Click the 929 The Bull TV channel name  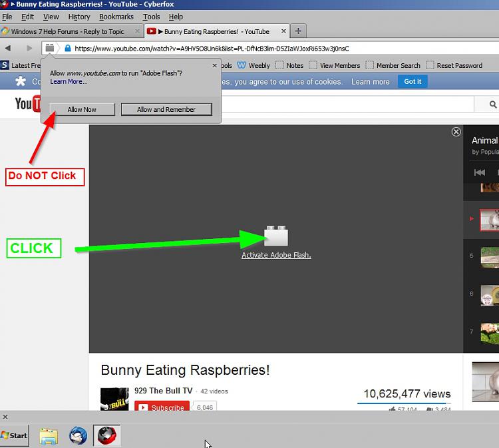tap(163, 391)
